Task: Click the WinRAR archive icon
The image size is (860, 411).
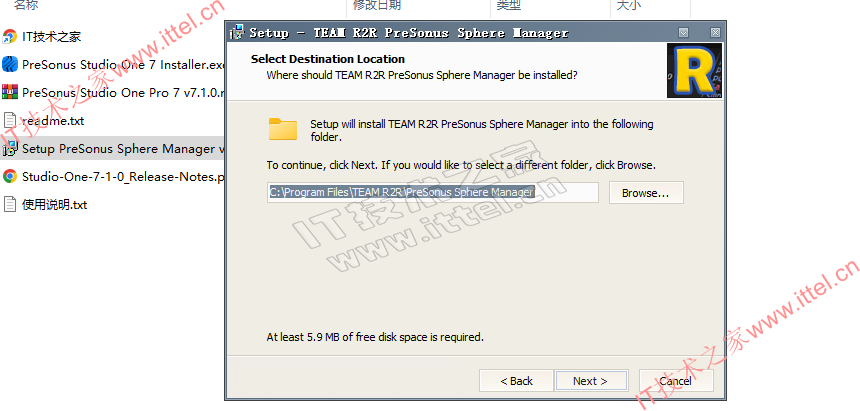Action: click(10, 93)
